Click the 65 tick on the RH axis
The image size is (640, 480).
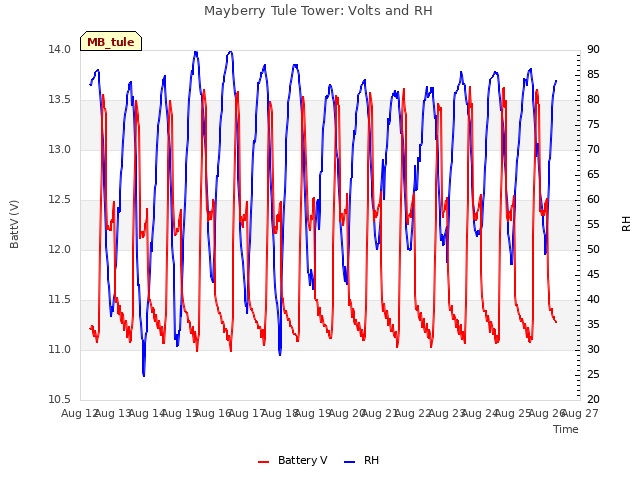(x=593, y=175)
